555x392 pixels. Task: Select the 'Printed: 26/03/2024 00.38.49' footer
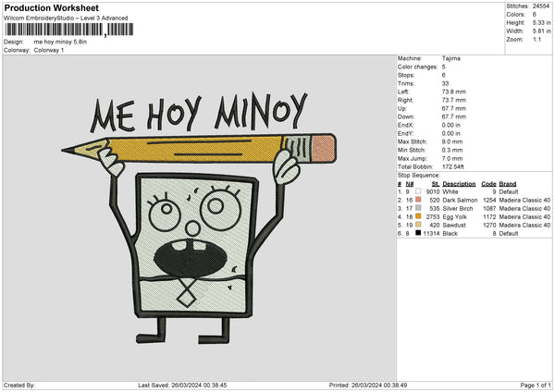[x=368, y=385]
